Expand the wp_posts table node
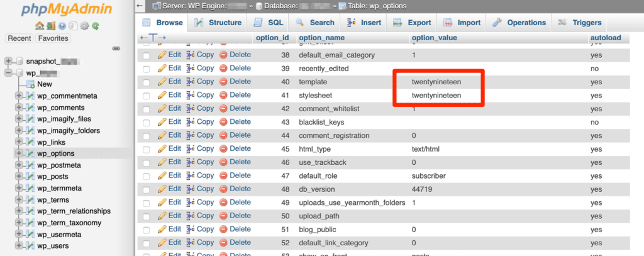The width and height of the screenshot is (644, 256). pyautogui.click(x=19, y=177)
